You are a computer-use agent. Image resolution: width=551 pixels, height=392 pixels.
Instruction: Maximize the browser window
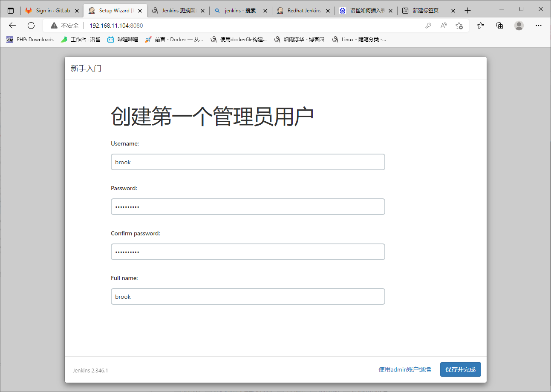click(x=521, y=9)
